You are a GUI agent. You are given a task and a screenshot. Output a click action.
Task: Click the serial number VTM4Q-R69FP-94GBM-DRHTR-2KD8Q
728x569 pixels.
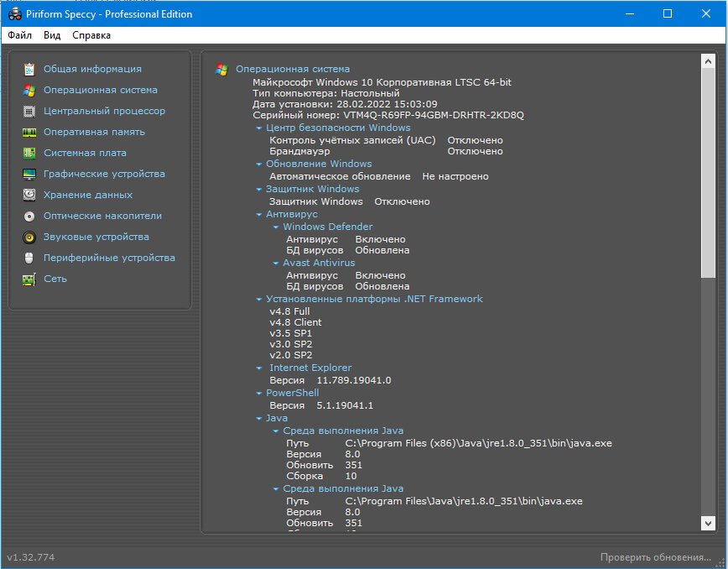click(x=434, y=115)
